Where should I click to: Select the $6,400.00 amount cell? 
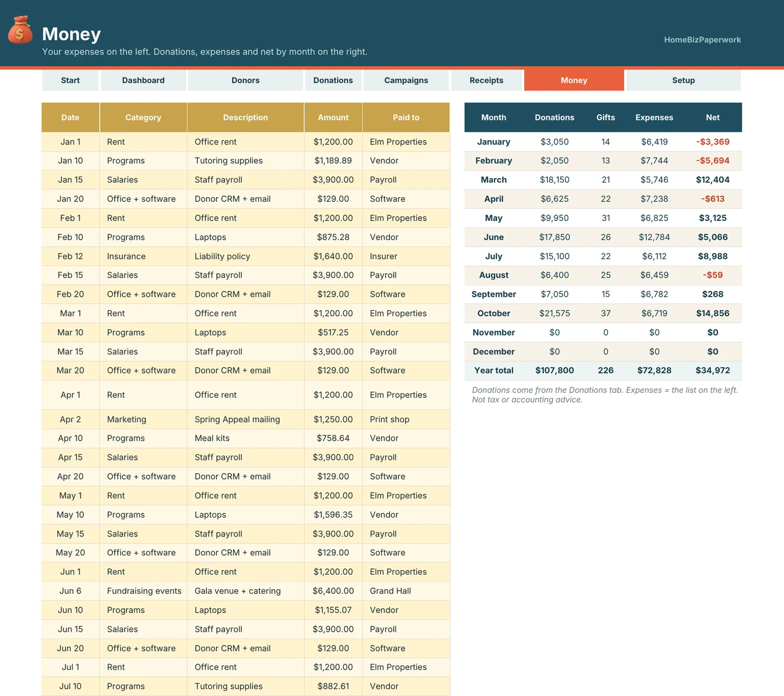tap(333, 591)
